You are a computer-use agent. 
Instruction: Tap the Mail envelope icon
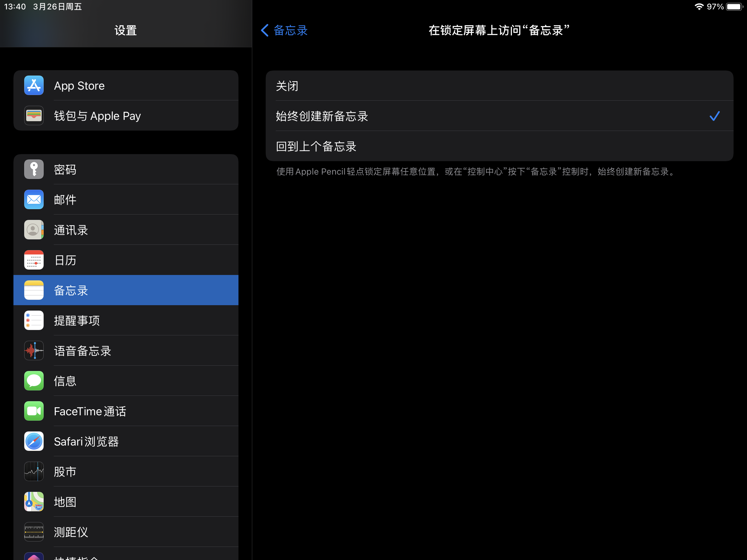34,199
